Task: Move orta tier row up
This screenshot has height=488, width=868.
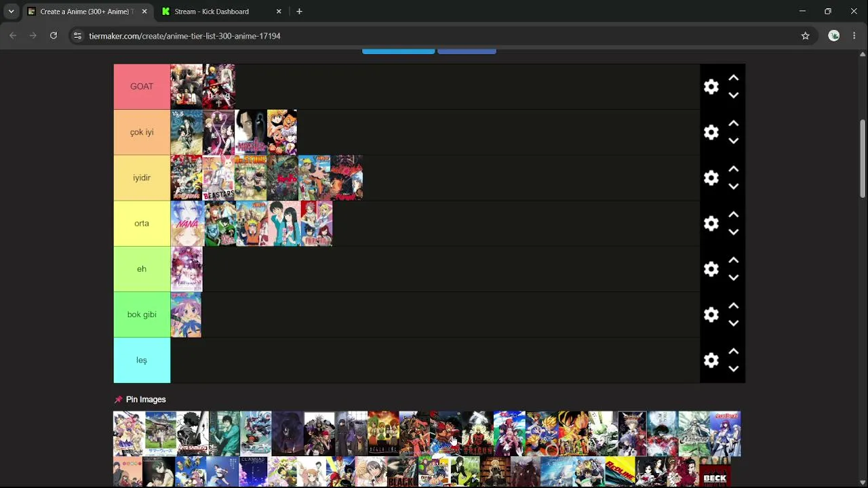Action: point(733,214)
